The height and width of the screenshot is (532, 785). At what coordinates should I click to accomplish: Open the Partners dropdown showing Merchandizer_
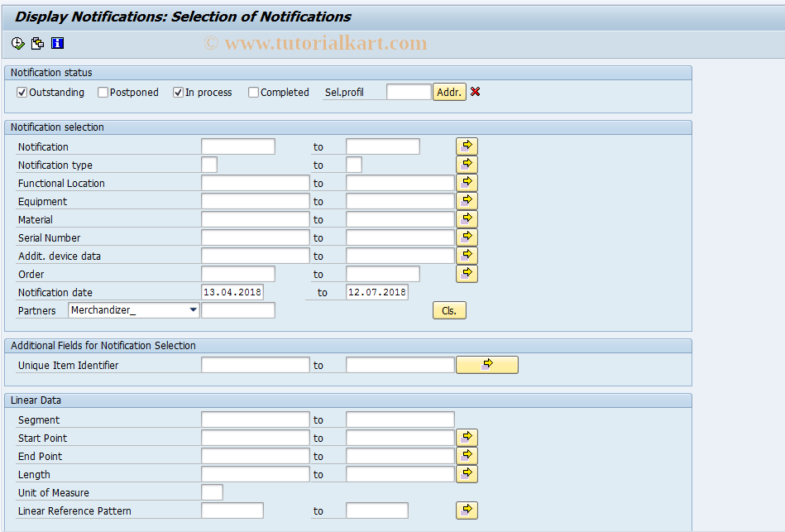click(x=192, y=309)
